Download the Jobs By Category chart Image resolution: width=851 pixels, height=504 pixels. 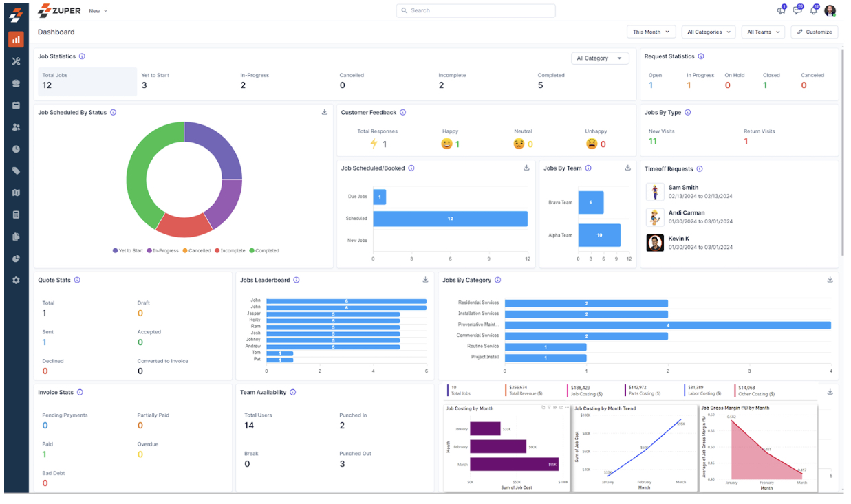[830, 280]
